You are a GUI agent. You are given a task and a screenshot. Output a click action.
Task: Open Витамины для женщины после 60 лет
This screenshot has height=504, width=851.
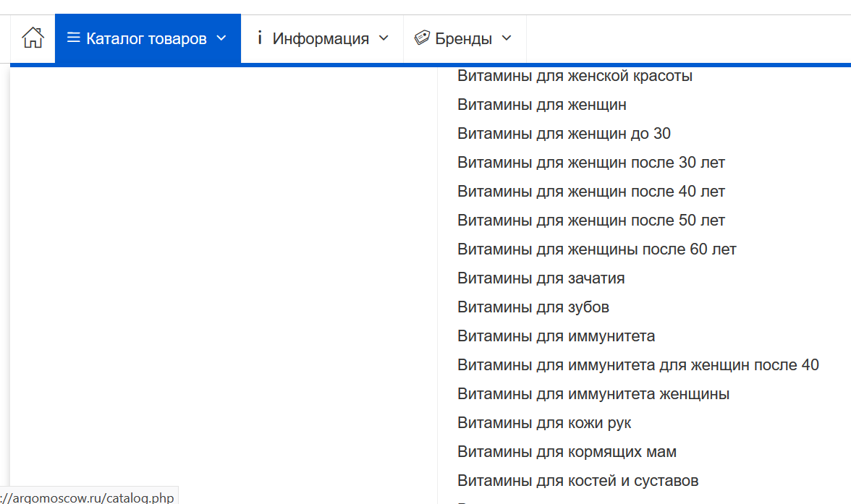pos(596,249)
